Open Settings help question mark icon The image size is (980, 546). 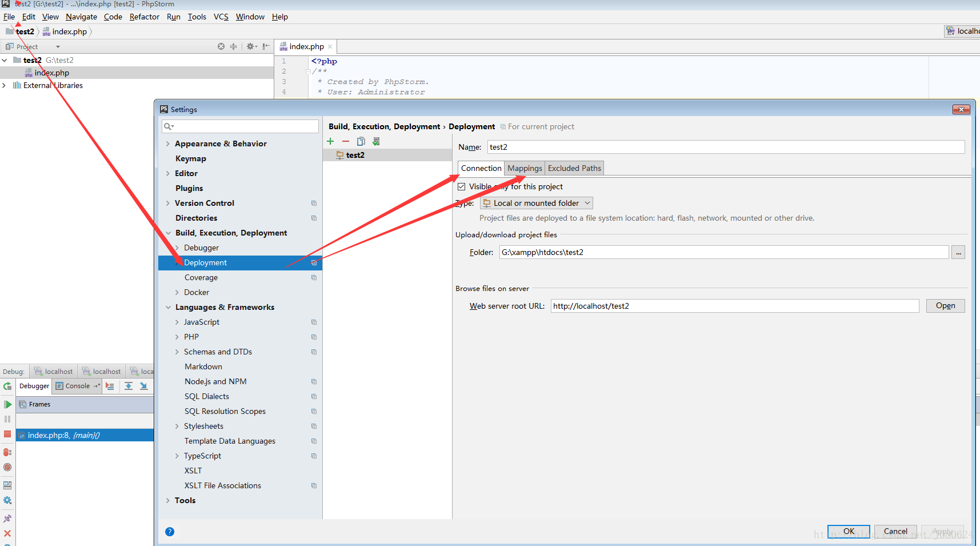click(x=170, y=532)
